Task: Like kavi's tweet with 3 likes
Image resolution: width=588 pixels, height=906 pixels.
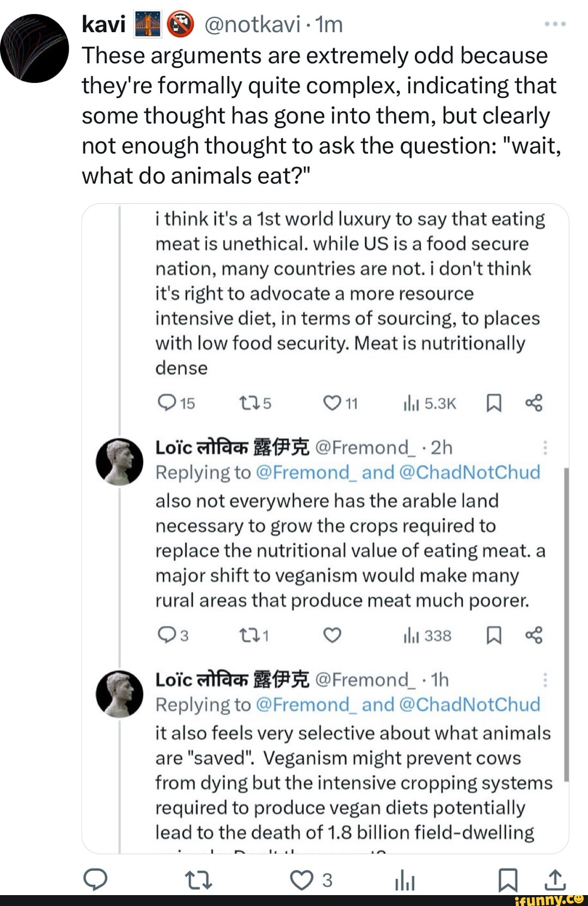Action: 302,880
